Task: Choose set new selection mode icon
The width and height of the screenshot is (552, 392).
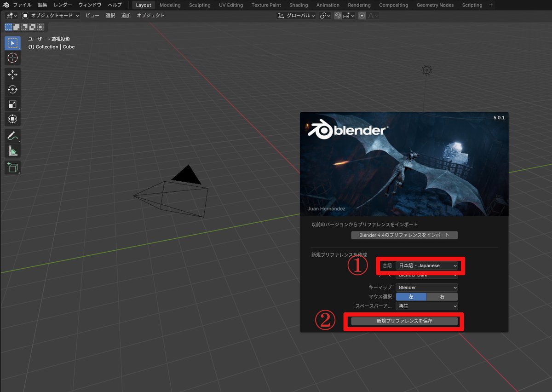Action: 9,27
